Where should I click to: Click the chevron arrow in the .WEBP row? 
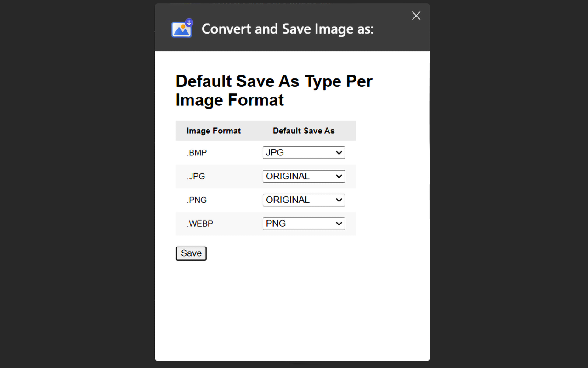(339, 224)
